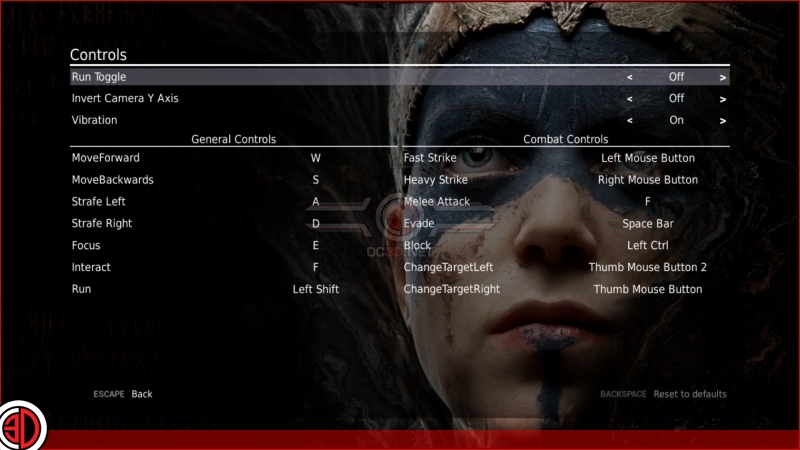Click Invert Camera Y Axis Off value
Viewport: 800px width, 450px height.
click(676, 98)
